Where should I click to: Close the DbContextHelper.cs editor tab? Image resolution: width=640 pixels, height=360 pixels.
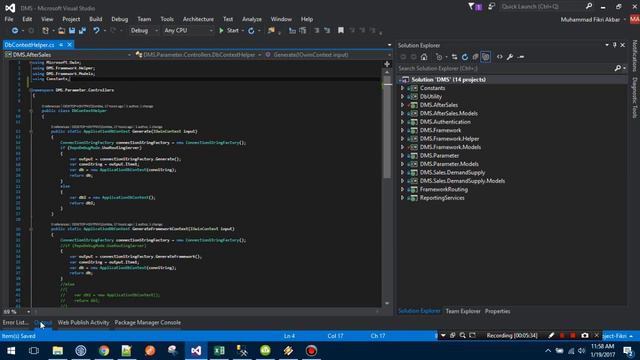69,45
